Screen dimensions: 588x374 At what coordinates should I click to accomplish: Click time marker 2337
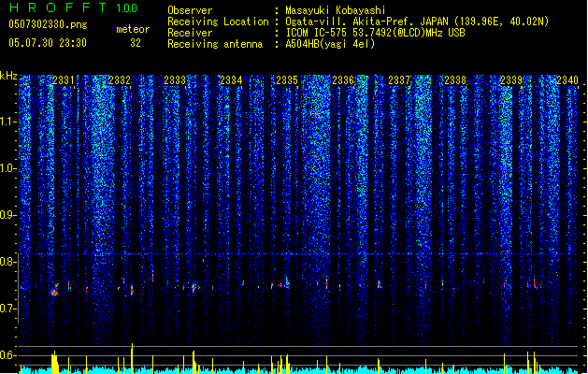[x=399, y=80]
